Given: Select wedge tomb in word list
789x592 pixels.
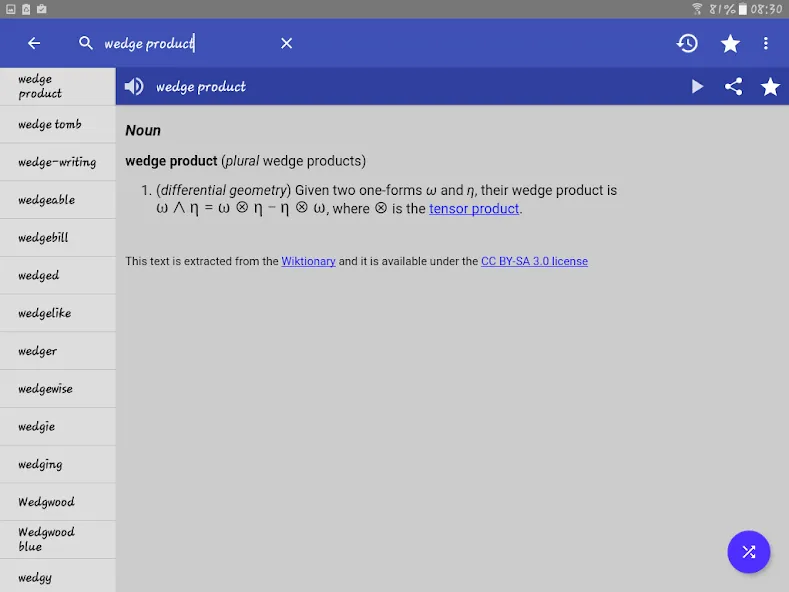Looking at the screenshot, I should [x=58, y=124].
